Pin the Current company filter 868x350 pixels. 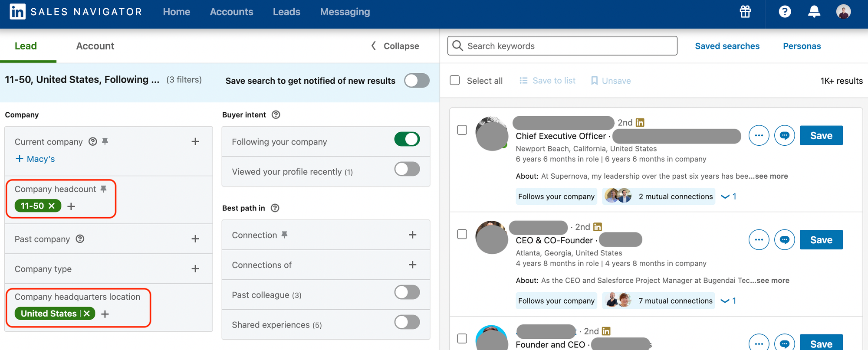click(105, 141)
